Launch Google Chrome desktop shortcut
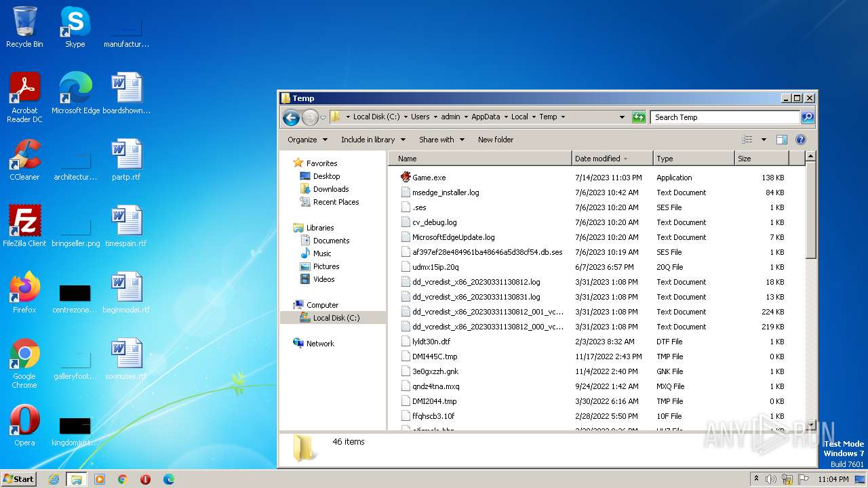Screen dimensions: 868x488 24,363
